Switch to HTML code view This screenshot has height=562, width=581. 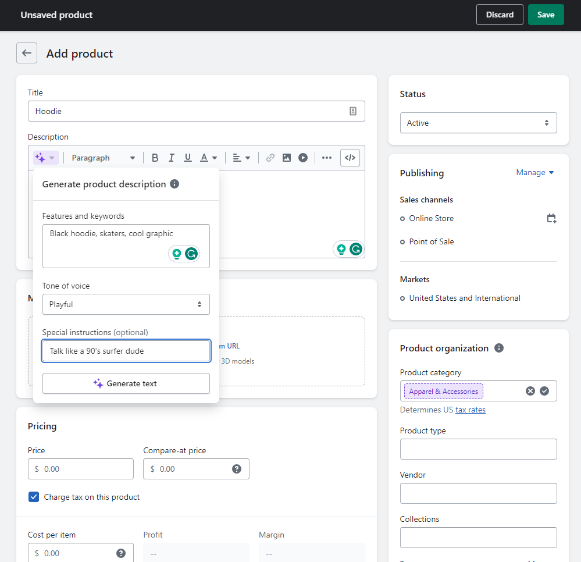point(350,158)
